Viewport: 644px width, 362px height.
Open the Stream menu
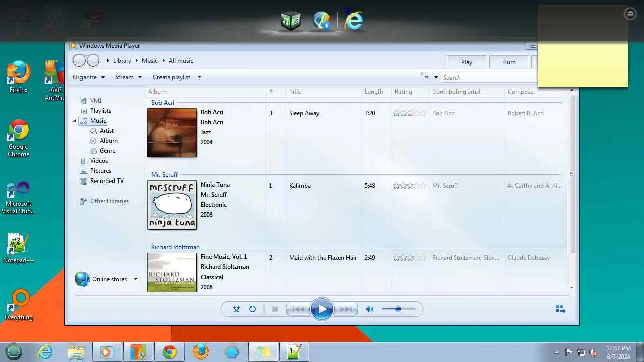tap(128, 77)
